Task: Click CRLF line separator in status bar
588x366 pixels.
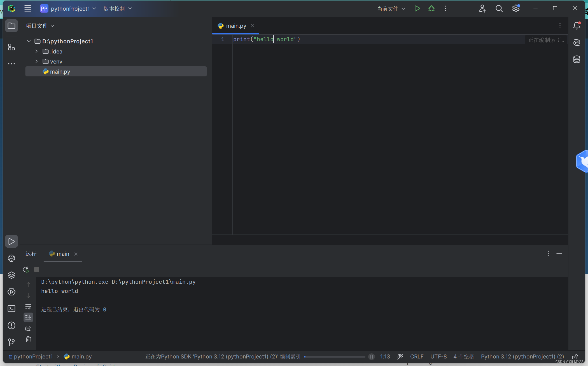Action: point(416,356)
